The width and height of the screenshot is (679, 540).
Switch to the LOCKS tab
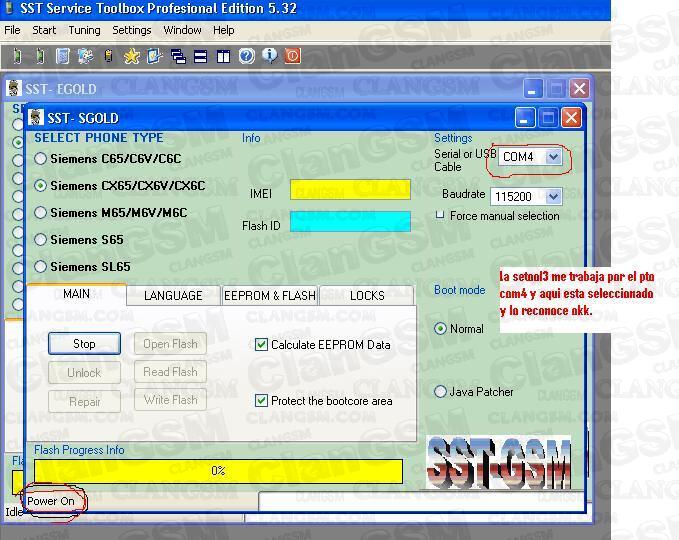coord(367,296)
